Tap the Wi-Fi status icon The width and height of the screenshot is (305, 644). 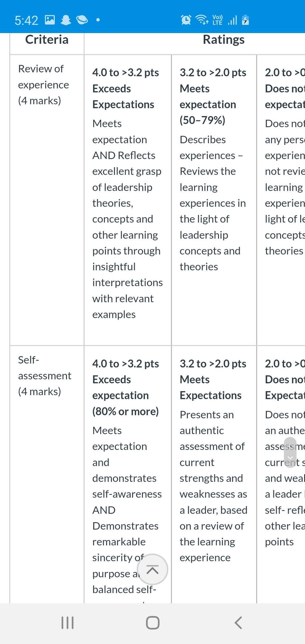pos(202,20)
